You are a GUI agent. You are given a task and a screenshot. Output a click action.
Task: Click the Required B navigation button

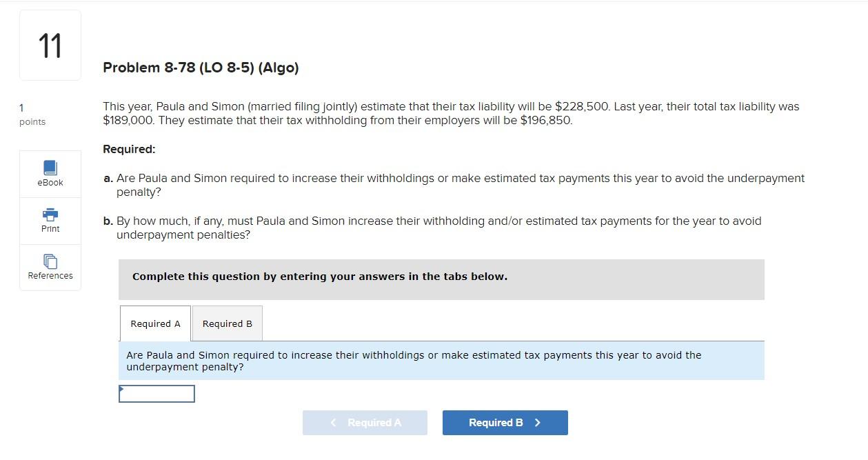pos(505,422)
